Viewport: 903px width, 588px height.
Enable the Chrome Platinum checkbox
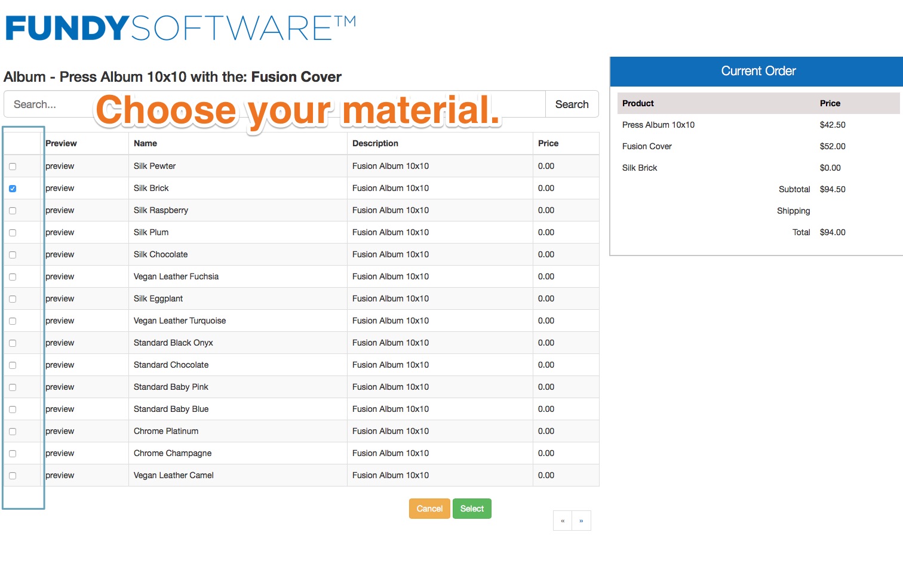(x=13, y=432)
